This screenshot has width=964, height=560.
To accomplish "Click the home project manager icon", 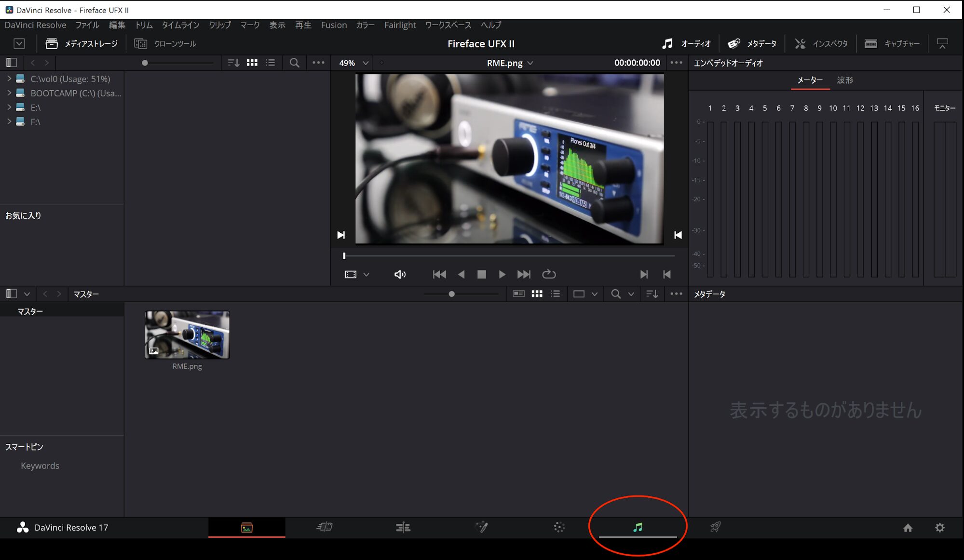I will point(908,528).
